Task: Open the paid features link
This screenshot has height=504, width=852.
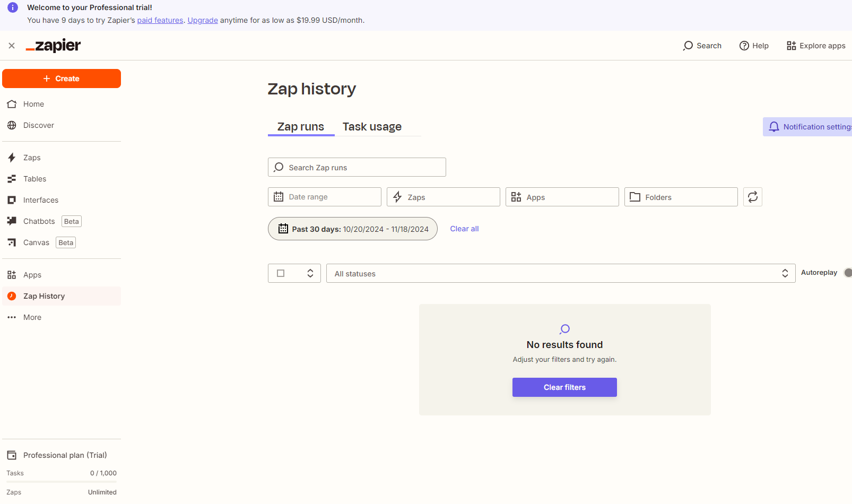Action: pos(160,20)
